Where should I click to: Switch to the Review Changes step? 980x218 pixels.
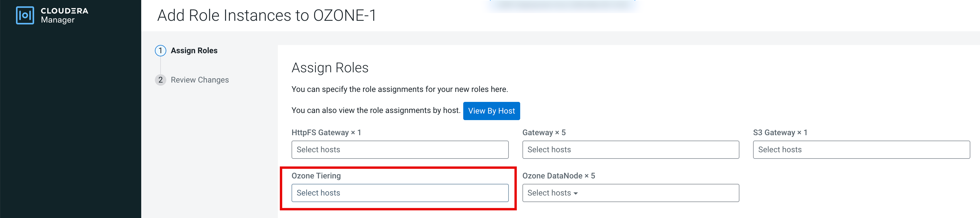coord(199,80)
